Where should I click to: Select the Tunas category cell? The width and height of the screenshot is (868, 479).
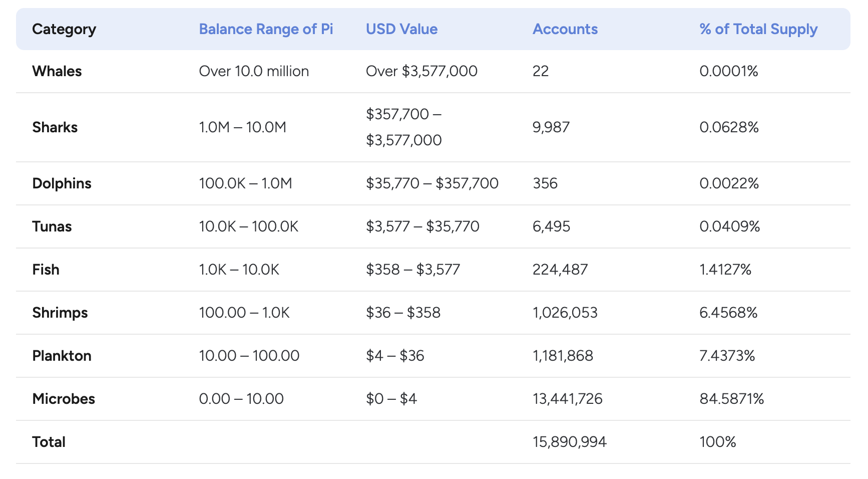[x=52, y=226]
